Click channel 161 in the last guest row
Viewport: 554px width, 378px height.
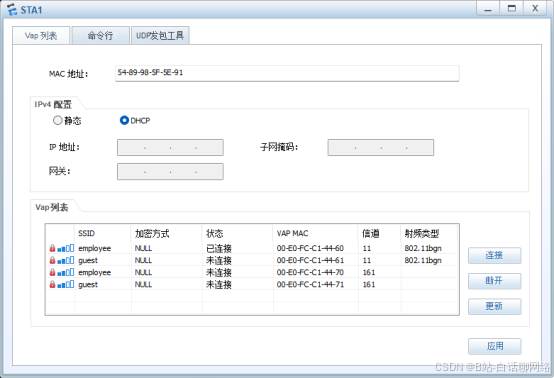tap(369, 284)
